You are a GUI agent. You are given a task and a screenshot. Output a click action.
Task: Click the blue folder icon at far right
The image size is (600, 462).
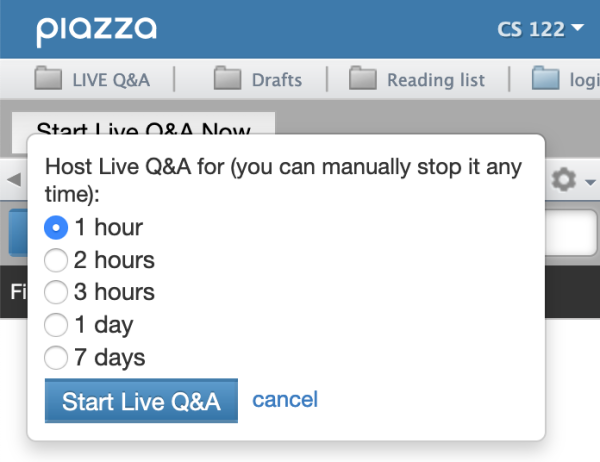pos(545,79)
